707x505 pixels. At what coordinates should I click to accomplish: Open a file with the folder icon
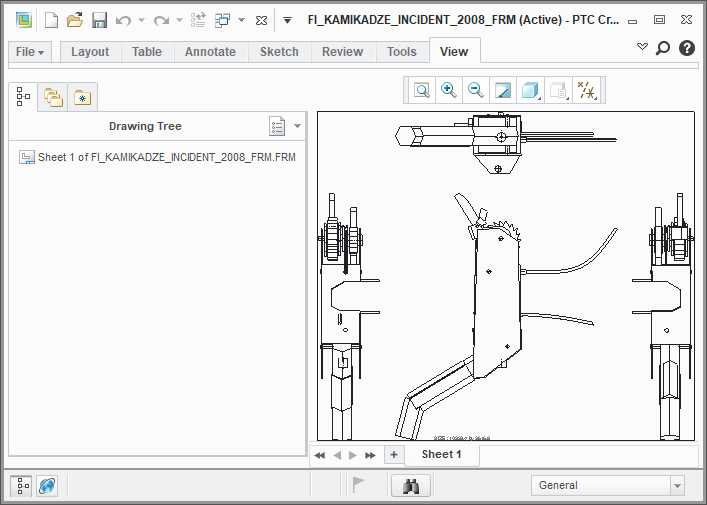tap(75, 20)
